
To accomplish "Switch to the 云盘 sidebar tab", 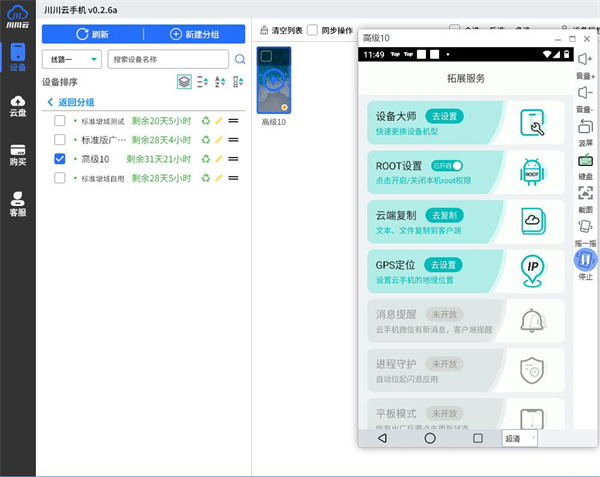I will 18,105.
